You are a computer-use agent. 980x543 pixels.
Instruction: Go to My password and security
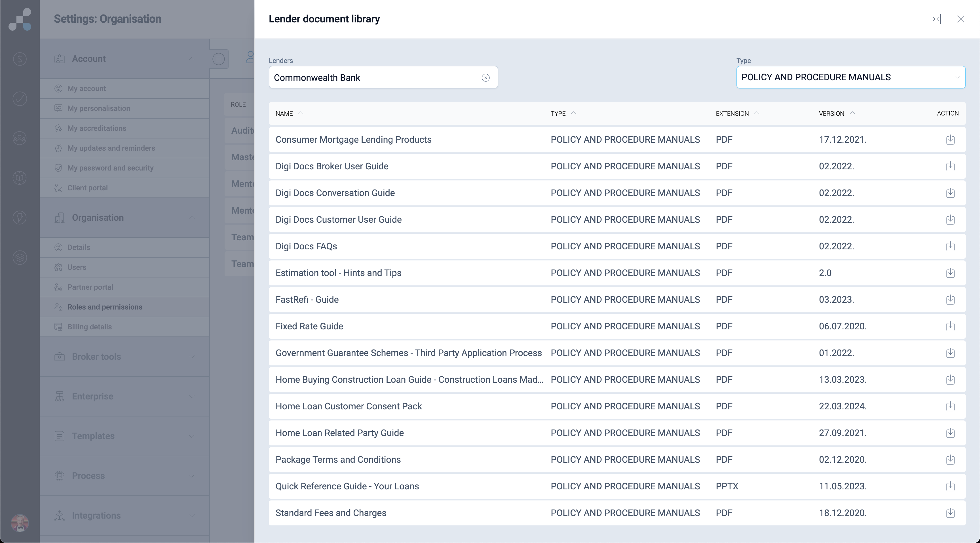tap(124, 168)
